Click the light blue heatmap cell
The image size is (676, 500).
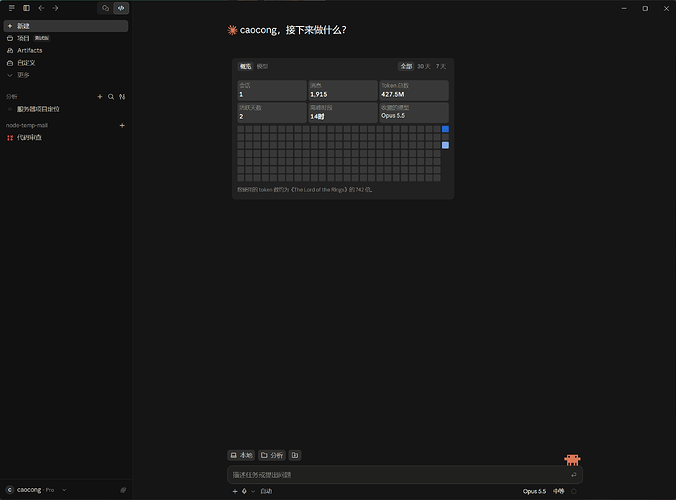point(445,145)
